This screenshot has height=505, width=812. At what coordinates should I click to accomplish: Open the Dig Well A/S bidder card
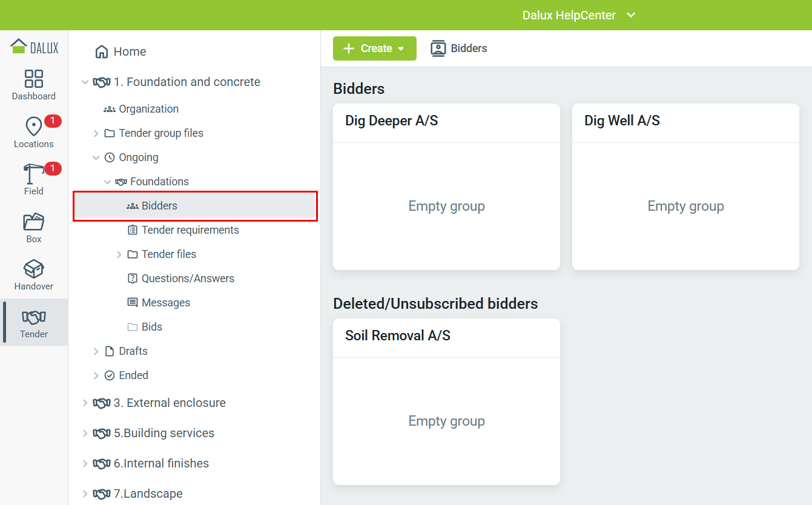(685, 186)
